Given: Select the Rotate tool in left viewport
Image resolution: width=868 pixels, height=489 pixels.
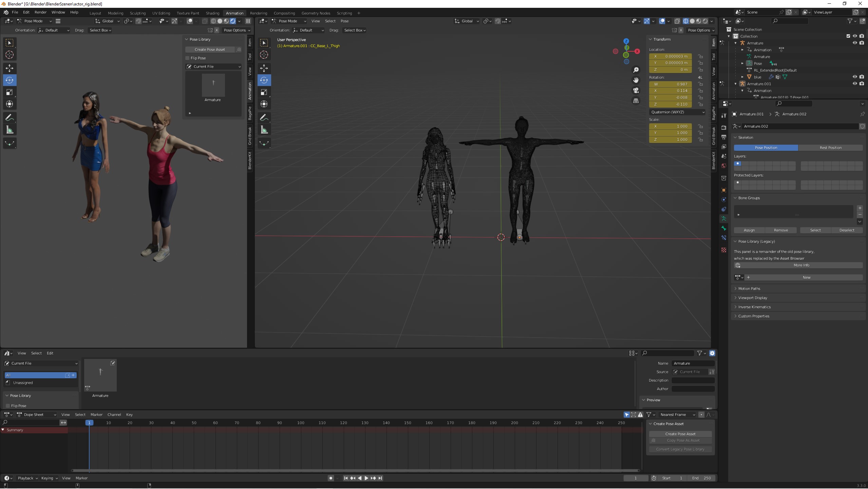Looking at the screenshot, I should pos(10,80).
